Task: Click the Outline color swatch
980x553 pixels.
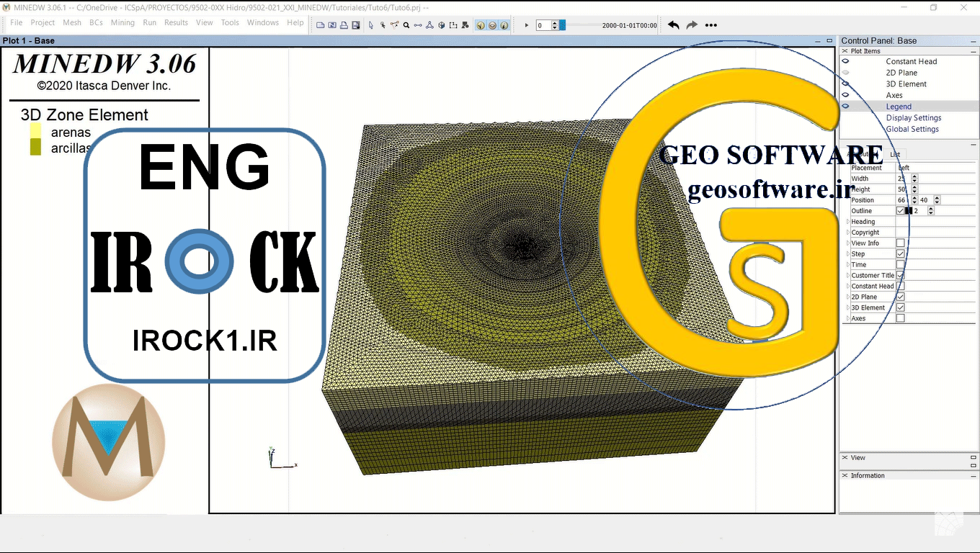Action: 909,211
